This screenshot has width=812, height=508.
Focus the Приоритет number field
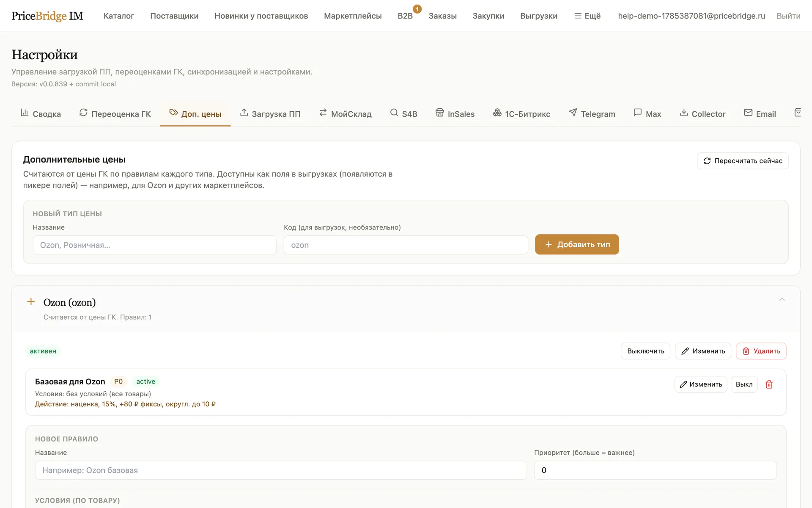pos(655,470)
